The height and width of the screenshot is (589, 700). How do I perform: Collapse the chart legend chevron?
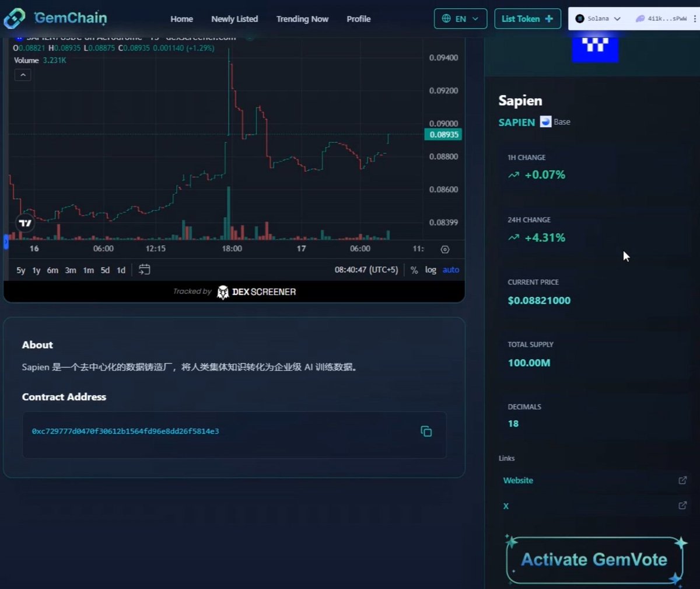coord(23,75)
